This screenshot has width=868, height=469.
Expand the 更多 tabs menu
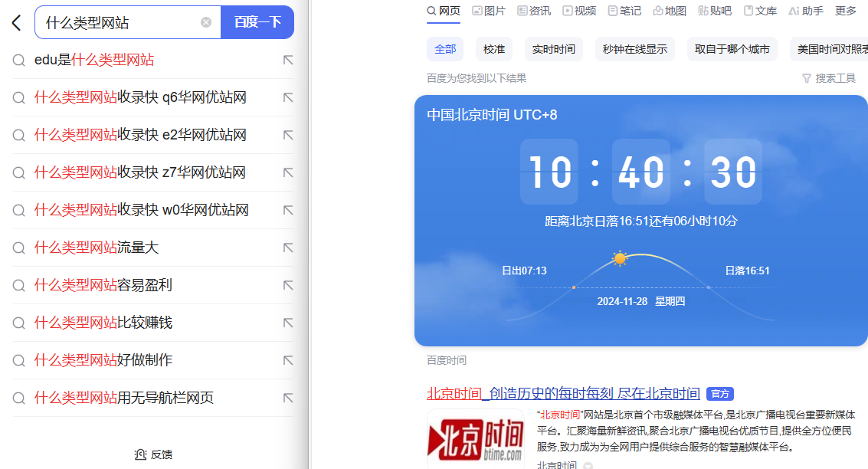tap(845, 11)
